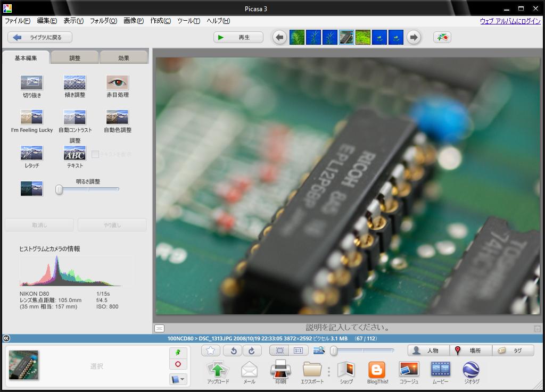Screen dimensions: 545x392
Task: Rotate photo counter-clockwise
Action: tap(233, 351)
